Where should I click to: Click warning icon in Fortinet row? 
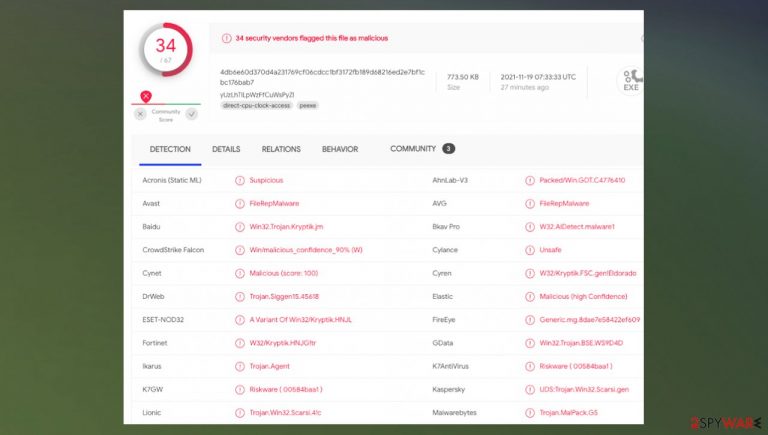(x=240, y=343)
